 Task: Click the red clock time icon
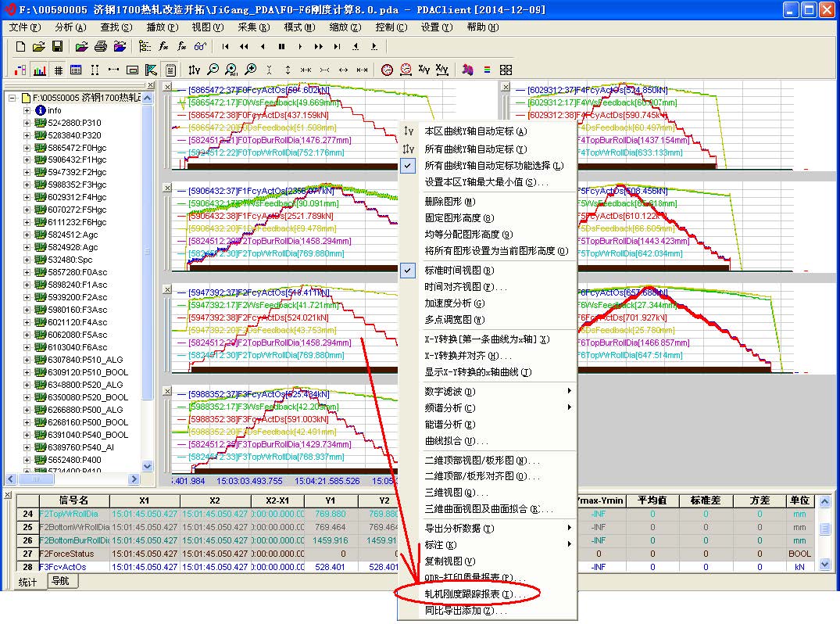tap(388, 70)
